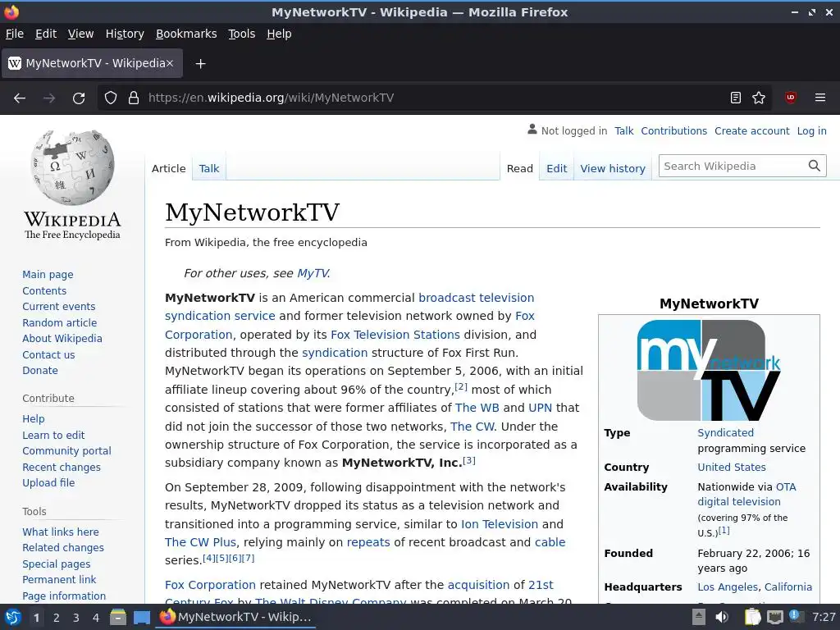This screenshot has width=840, height=630.
Task: Follow the MyTV disambiguation link
Action: pos(313,273)
